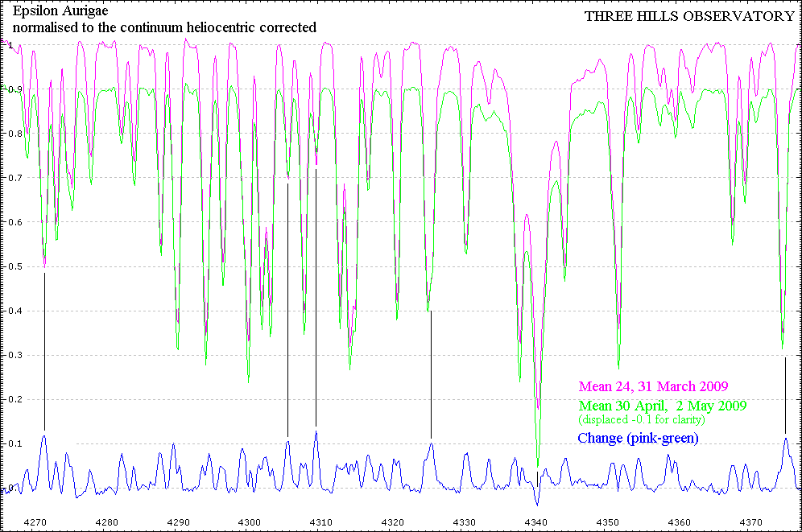
Task: Click the "Change (pink-green)" legend entry
Action: click(638, 438)
